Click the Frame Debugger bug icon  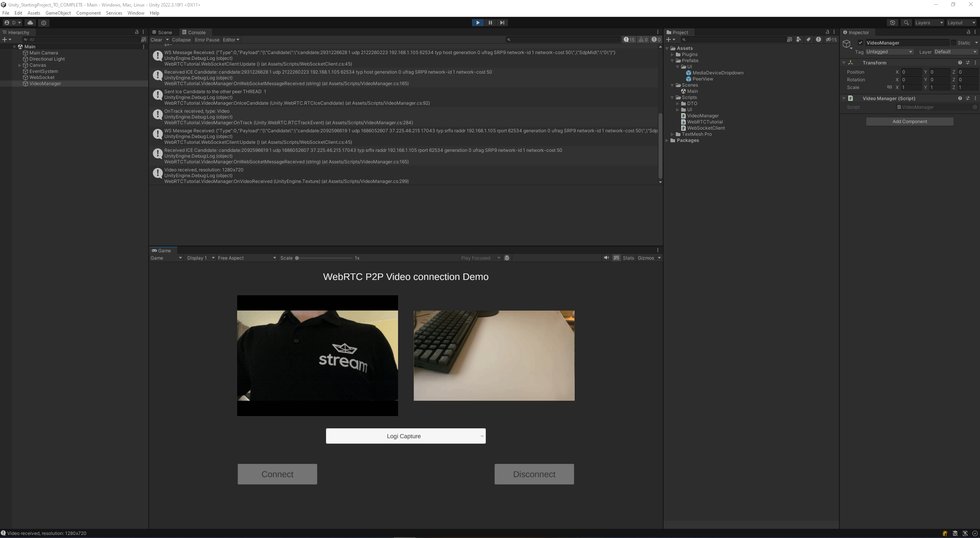point(507,258)
